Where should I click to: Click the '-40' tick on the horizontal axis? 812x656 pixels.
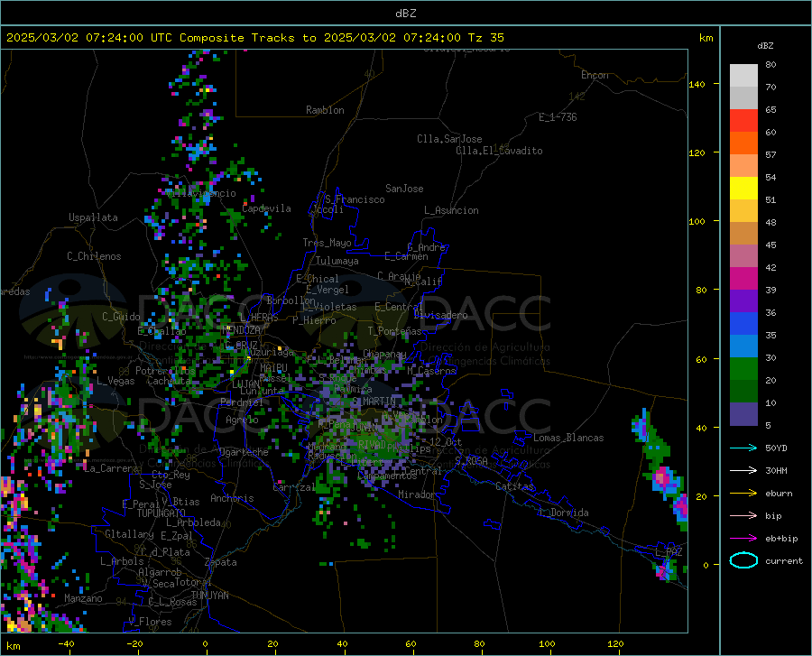point(66,643)
